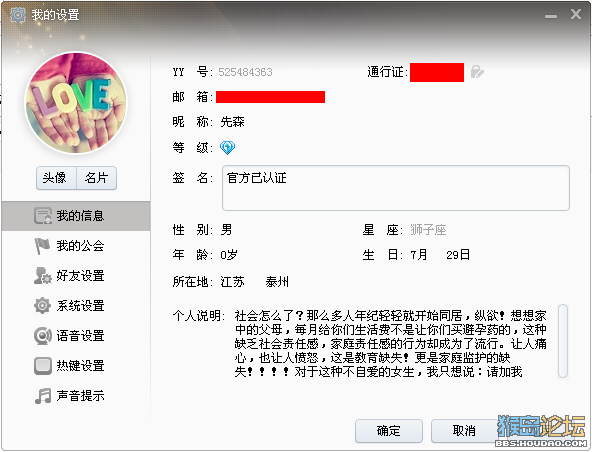The width and height of the screenshot is (592, 452).
Task: Click the 头像 button under the avatar
Action: pyautogui.click(x=56, y=177)
